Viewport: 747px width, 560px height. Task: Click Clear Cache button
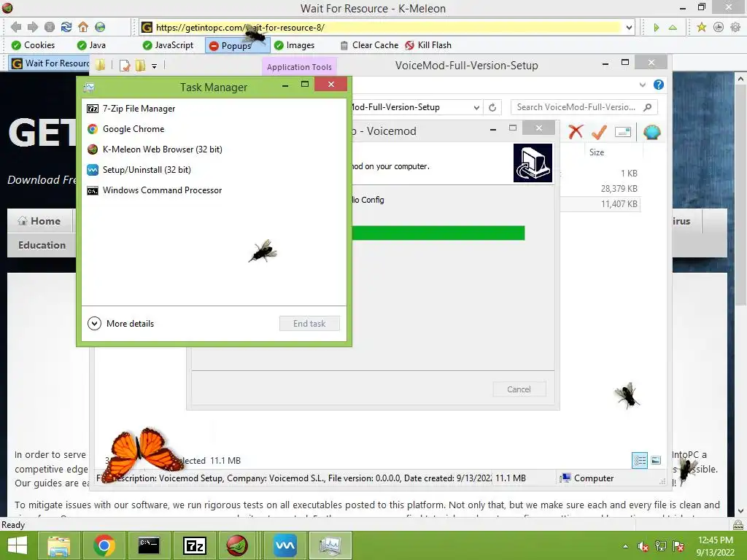pos(369,45)
